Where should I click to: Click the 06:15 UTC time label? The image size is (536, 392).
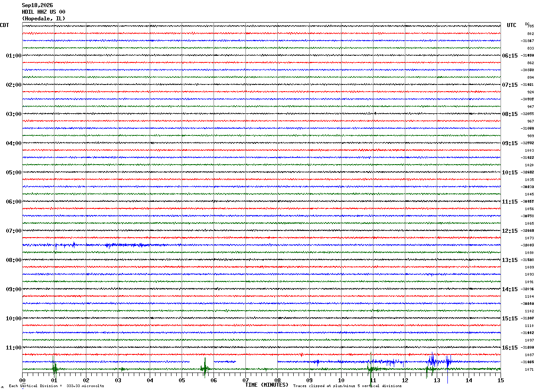tap(510, 56)
